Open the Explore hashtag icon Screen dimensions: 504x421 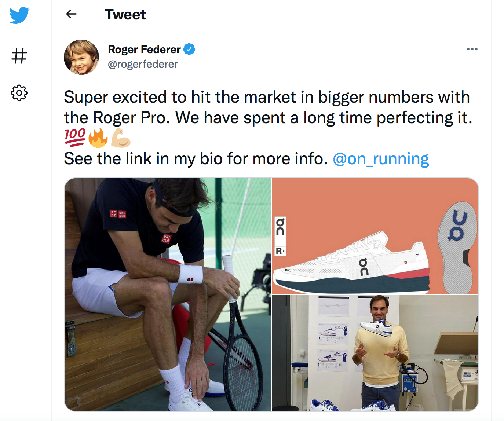pyautogui.click(x=19, y=56)
